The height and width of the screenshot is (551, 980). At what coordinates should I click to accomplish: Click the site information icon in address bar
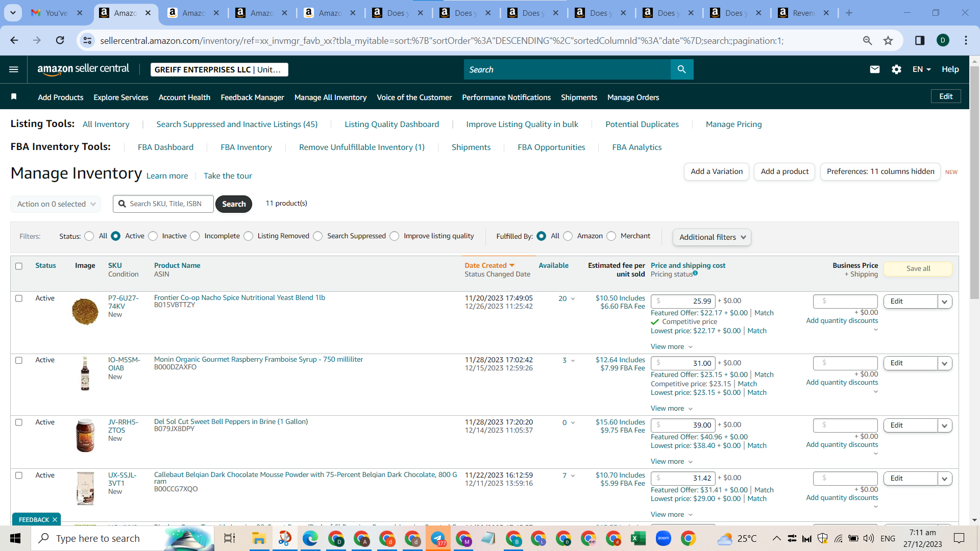[88, 40]
